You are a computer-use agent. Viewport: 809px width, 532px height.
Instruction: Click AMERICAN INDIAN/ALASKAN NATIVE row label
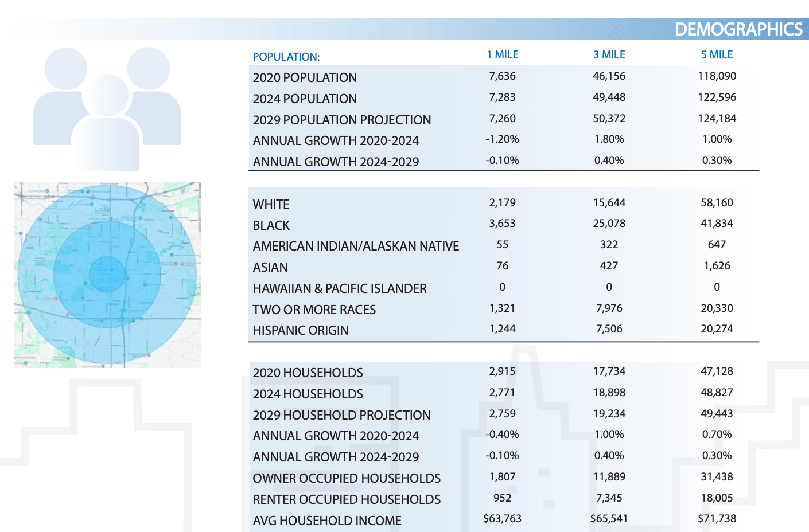point(356,246)
